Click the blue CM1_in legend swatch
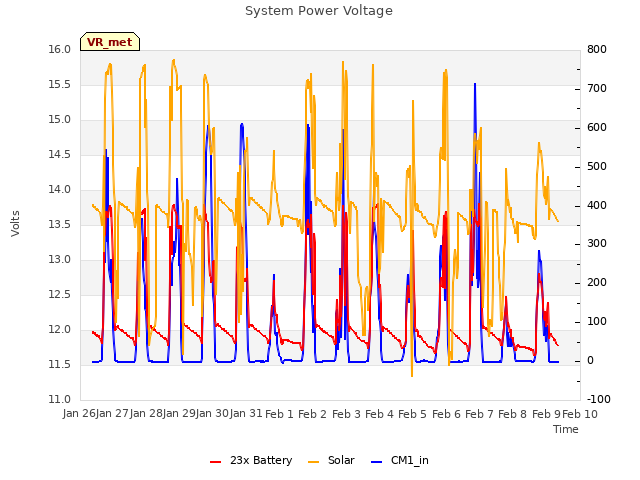 tap(376, 462)
